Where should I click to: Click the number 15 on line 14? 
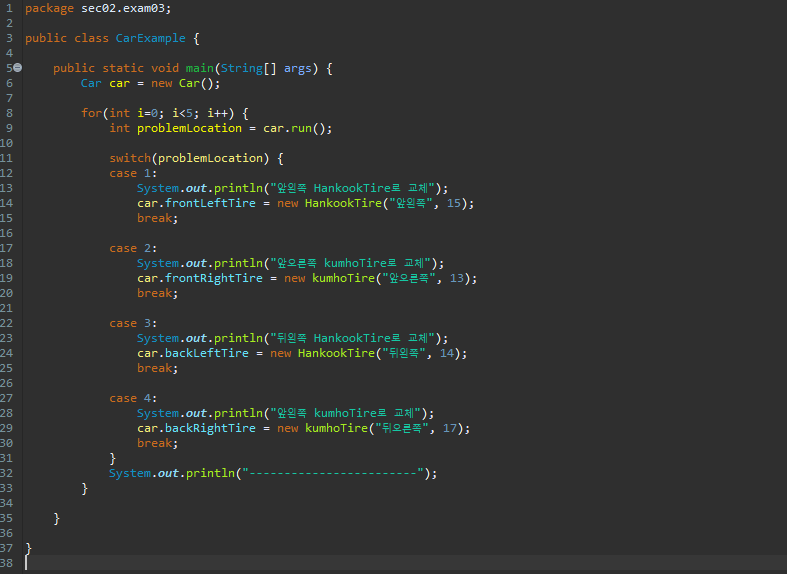pos(454,203)
